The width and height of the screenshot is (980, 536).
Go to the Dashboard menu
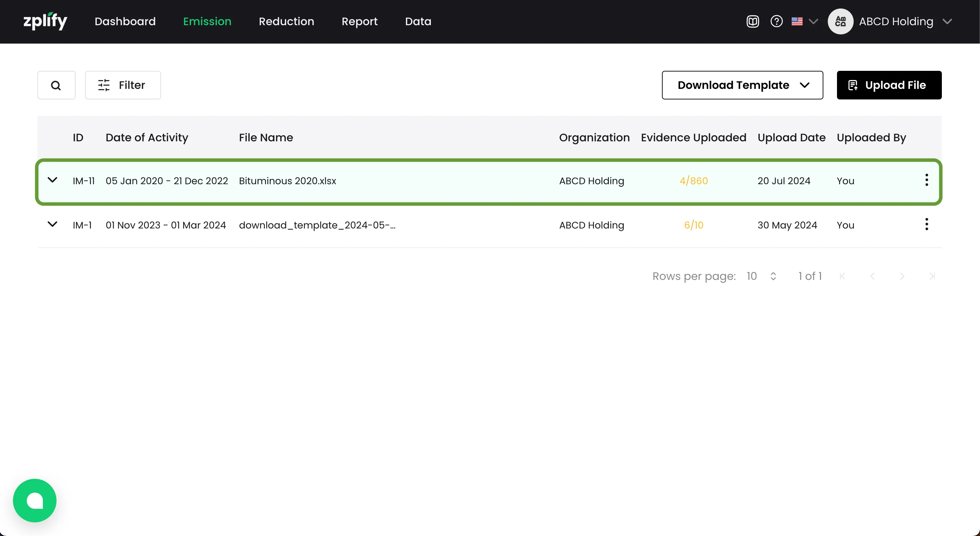click(125, 21)
